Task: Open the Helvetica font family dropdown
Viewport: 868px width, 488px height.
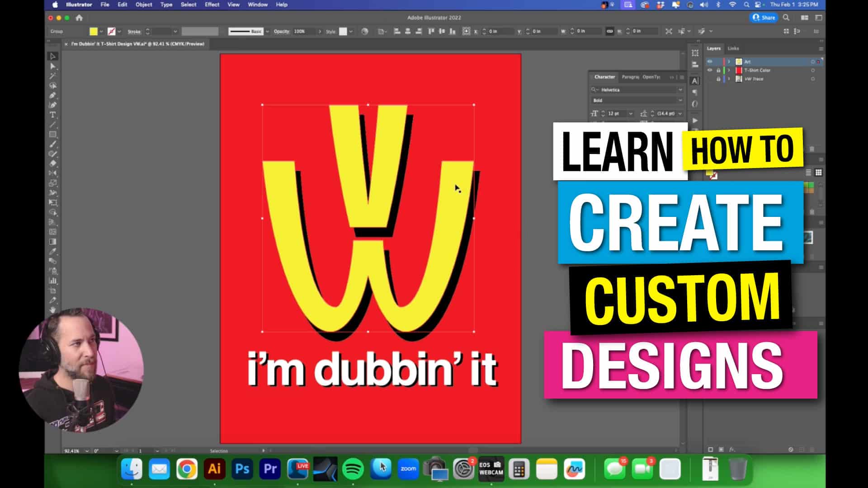Action: pyautogui.click(x=680, y=90)
